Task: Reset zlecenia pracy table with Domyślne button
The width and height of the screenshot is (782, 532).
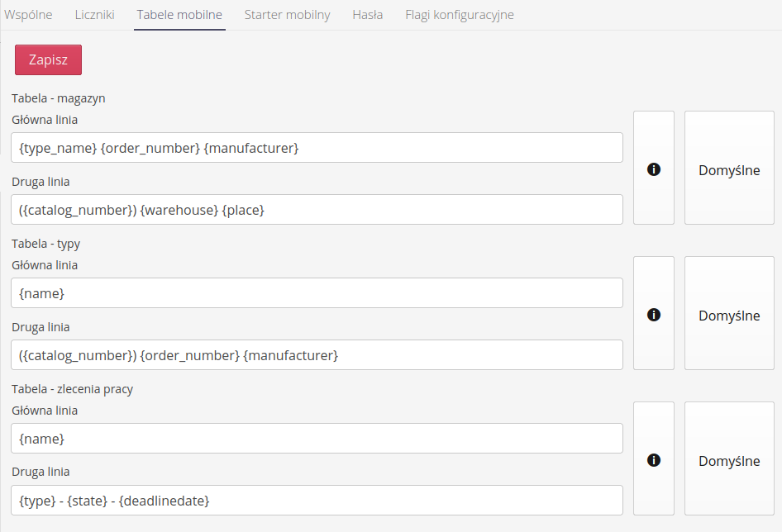Action: pos(729,459)
